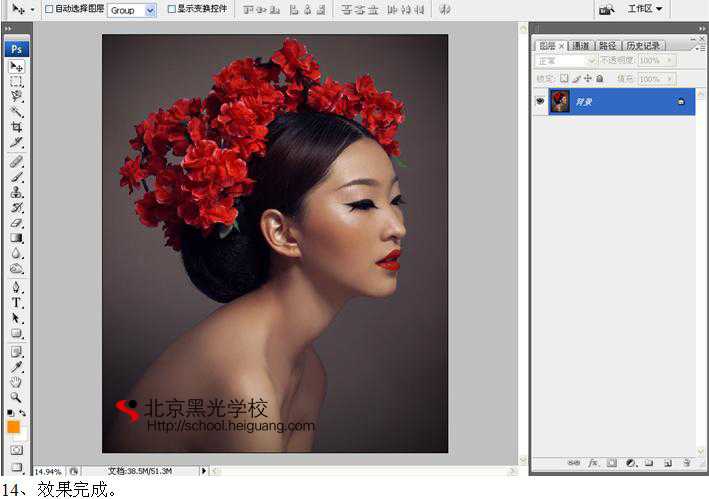Expand the status bar info arrow menu
This screenshot has width=709, height=499.
[x=204, y=470]
